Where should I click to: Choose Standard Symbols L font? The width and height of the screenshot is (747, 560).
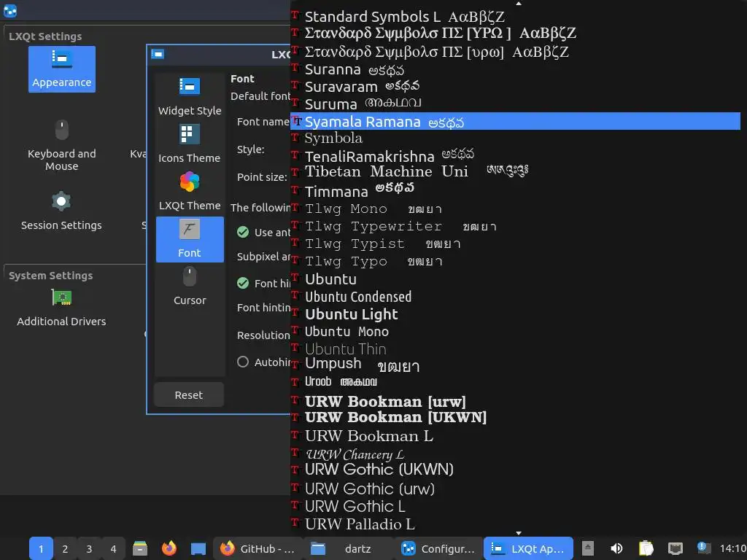[x=515, y=17]
